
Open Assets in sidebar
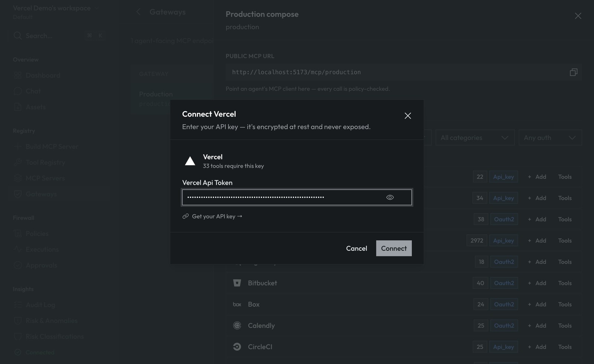[x=59, y=107]
